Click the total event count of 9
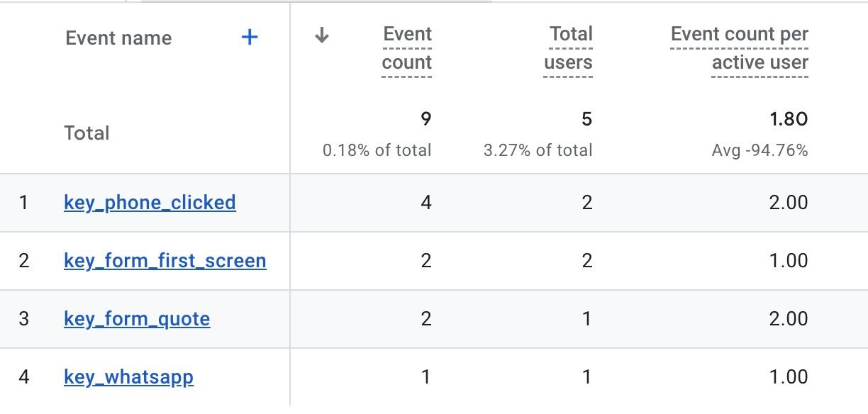This screenshot has width=868, height=414. pyautogui.click(x=425, y=119)
